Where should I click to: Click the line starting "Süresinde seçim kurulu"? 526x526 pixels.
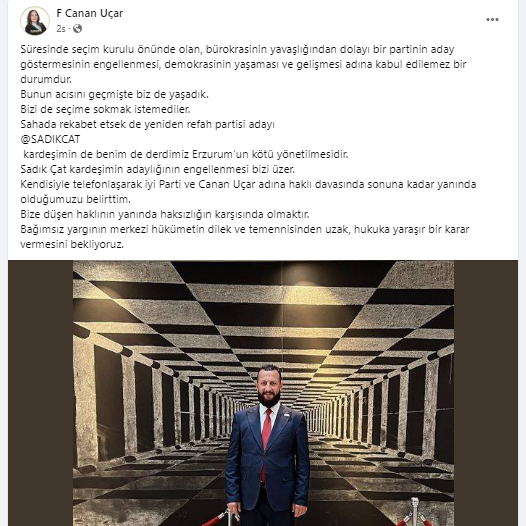(x=237, y=49)
